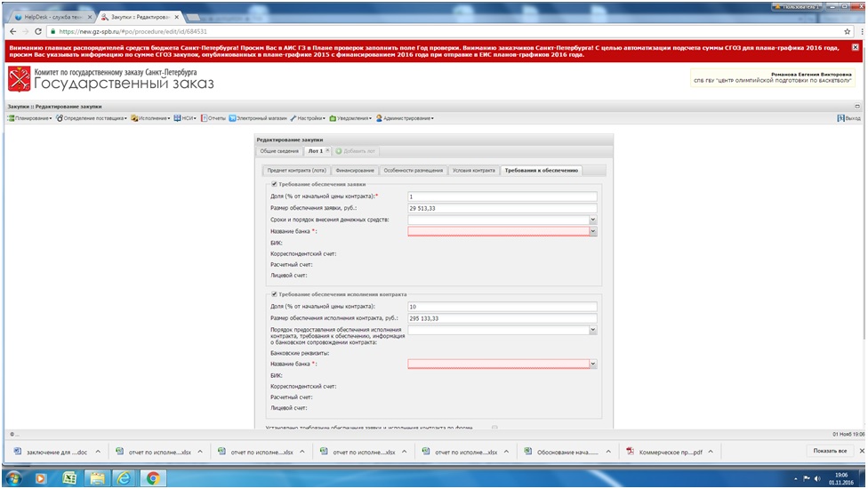The height and width of the screenshot is (489, 868).
Task: Open the Исполнение menu
Action: coord(150,118)
